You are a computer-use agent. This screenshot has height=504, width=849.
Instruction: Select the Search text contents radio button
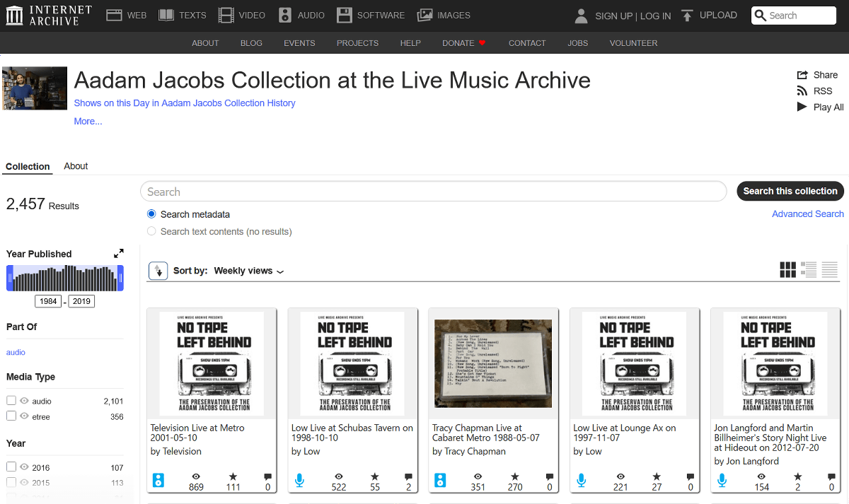(151, 231)
